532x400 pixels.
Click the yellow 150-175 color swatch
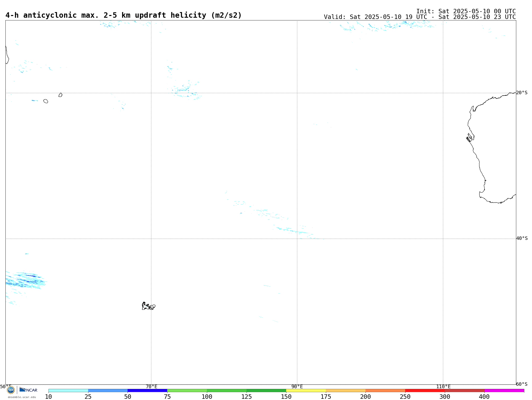[306, 391]
